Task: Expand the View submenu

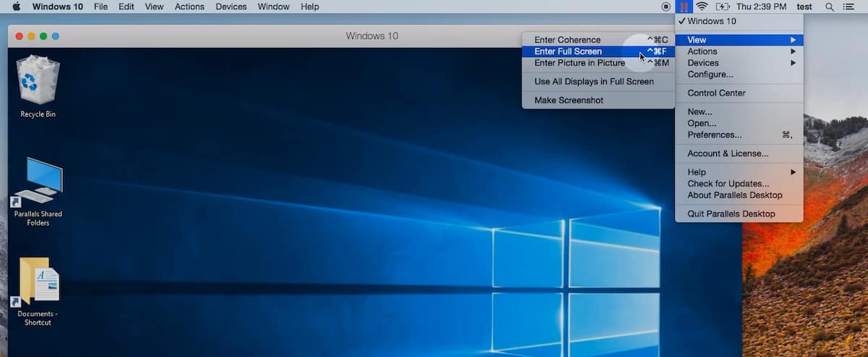Action: click(739, 40)
